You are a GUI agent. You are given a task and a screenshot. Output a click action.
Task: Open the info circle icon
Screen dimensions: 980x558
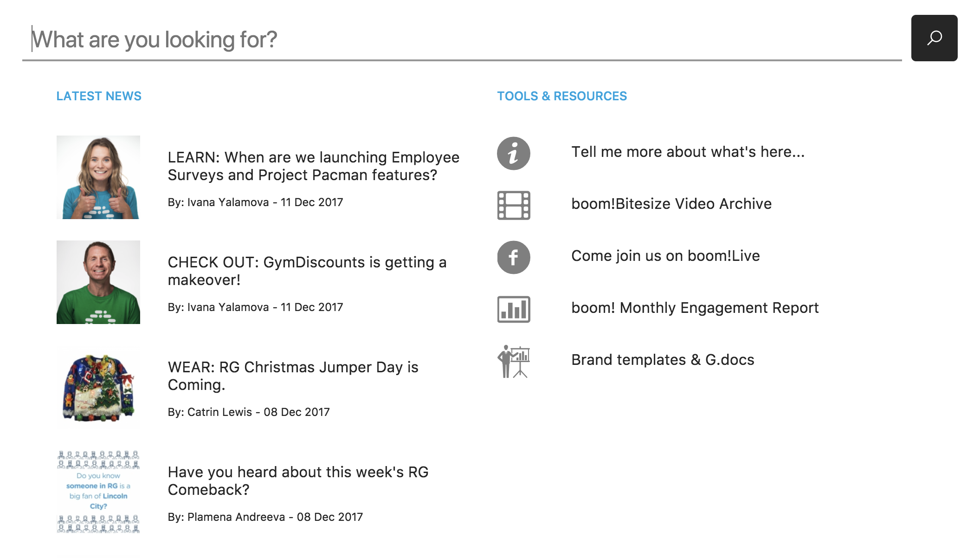pyautogui.click(x=514, y=153)
